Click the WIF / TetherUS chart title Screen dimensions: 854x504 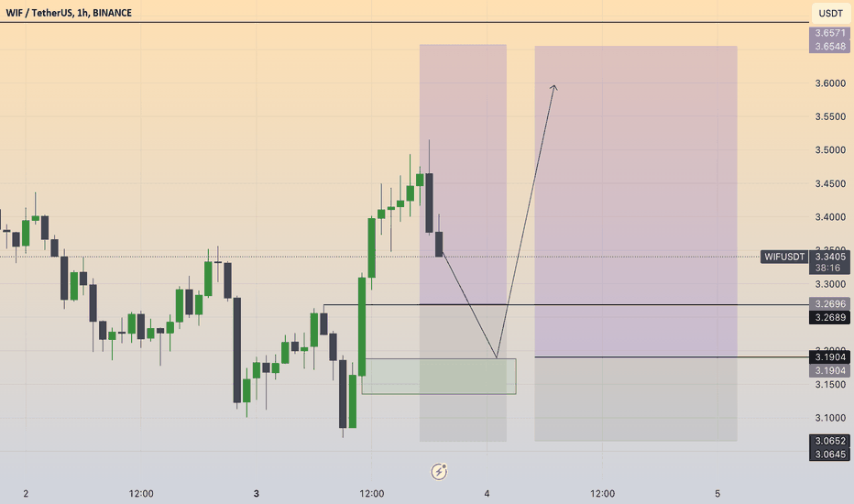coord(69,13)
